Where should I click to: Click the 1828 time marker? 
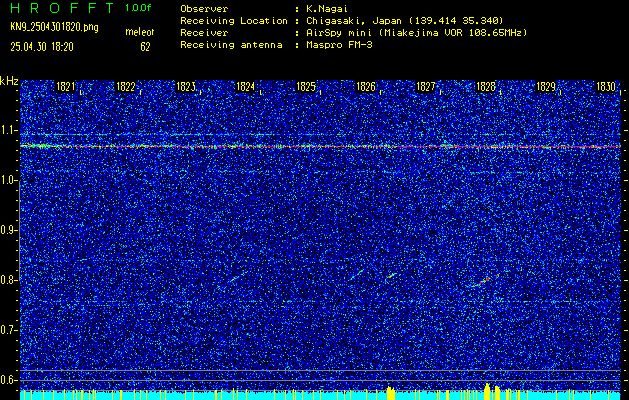[485, 87]
